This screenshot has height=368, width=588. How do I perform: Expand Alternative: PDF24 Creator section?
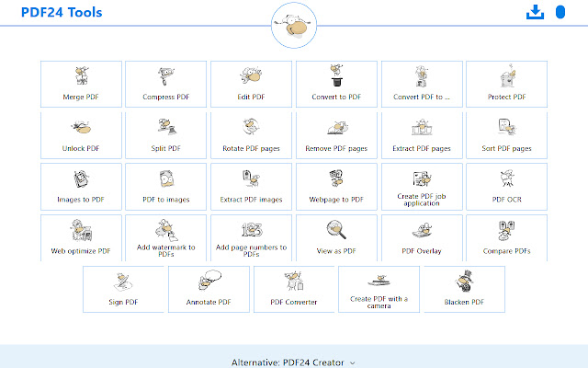tap(293, 362)
